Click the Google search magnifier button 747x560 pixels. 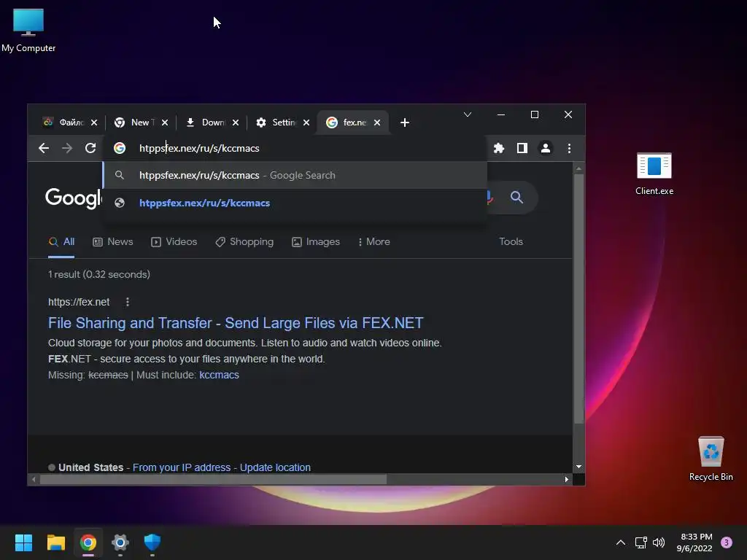[517, 197]
